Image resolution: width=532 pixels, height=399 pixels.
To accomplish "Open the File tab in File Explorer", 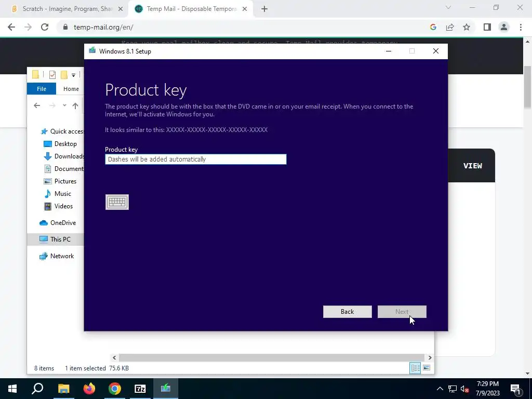I will click(42, 88).
